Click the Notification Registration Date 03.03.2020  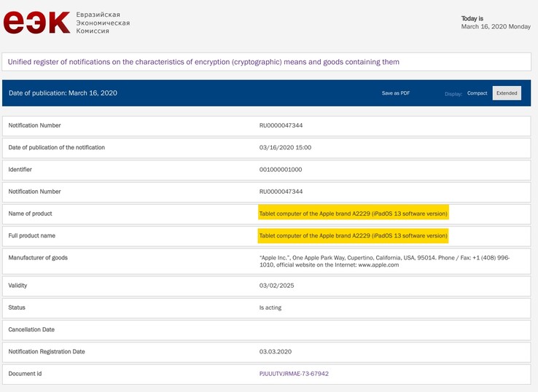(x=276, y=351)
